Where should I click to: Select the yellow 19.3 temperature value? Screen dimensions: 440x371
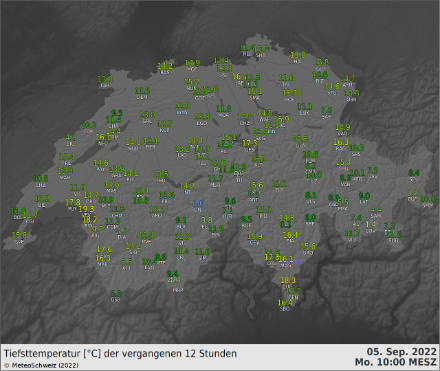point(86,209)
